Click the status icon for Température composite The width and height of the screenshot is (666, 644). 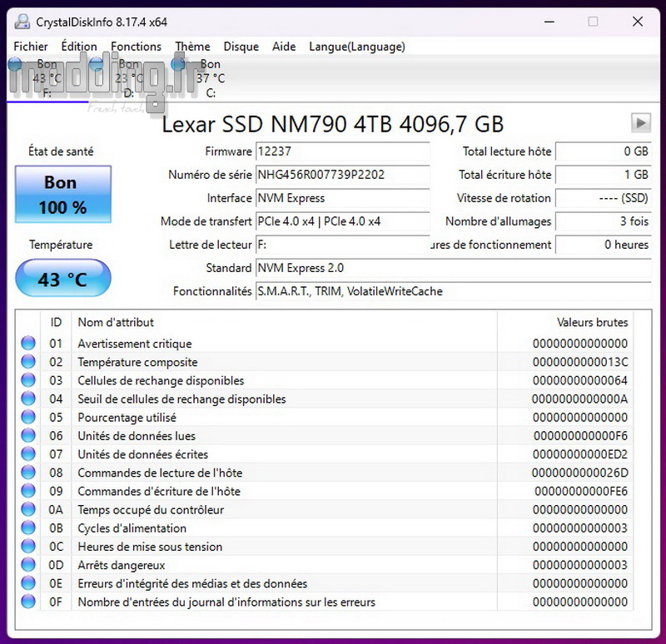[x=28, y=362]
